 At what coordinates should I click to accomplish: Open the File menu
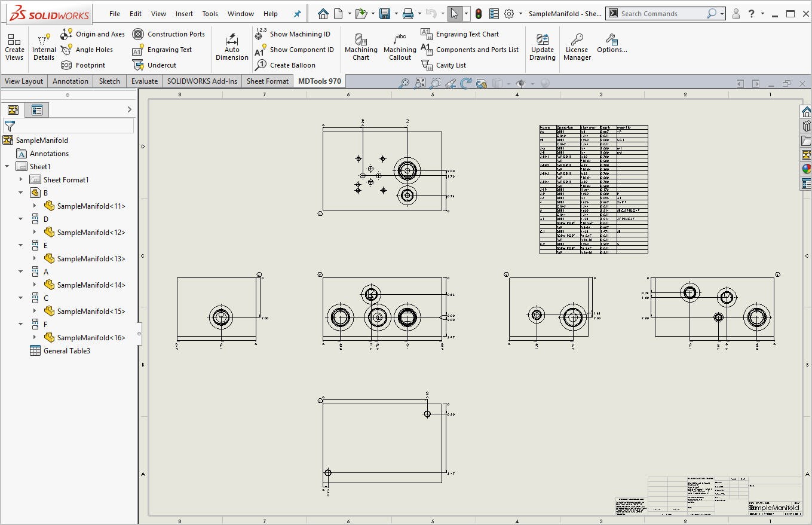tap(115, 14)
